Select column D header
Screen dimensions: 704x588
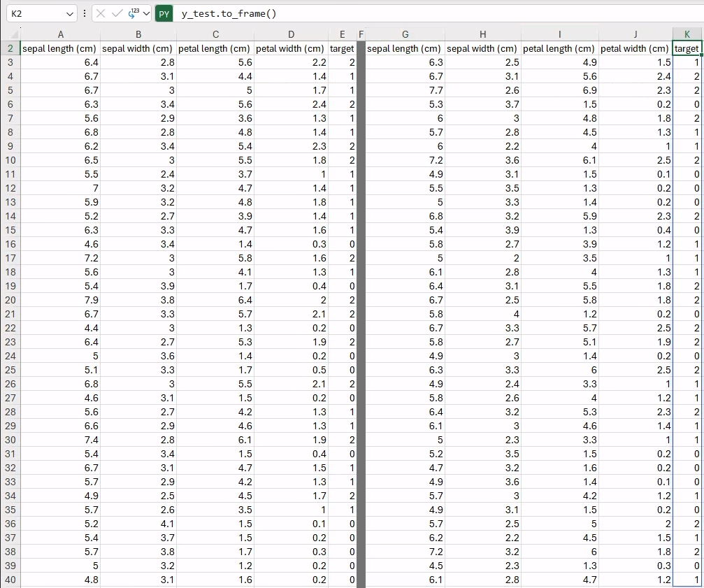tap(291, 34)
